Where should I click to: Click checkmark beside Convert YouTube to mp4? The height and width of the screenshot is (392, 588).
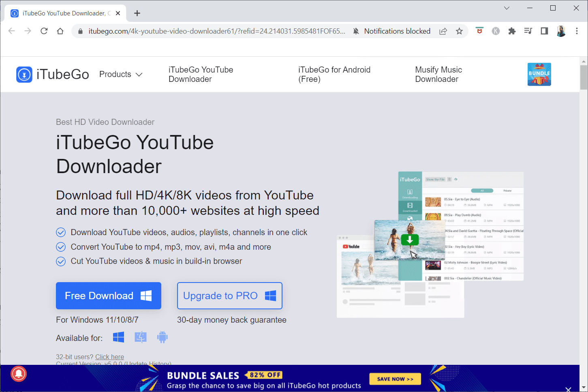[x=61, y=247]
